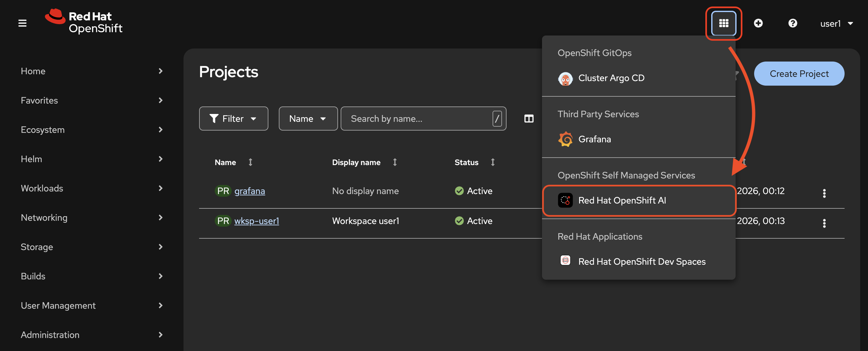Click the 'OpenShift Self Managed Services' heading
Viewport: 868px width, 351px height.
626,175
